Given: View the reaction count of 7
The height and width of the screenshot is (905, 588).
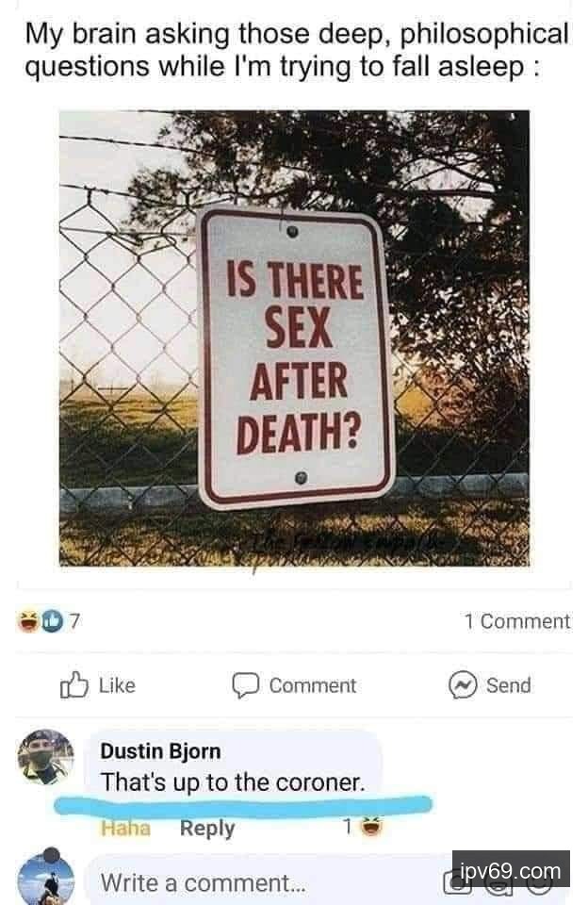Looking at the screenshot, I should point(75,621).
